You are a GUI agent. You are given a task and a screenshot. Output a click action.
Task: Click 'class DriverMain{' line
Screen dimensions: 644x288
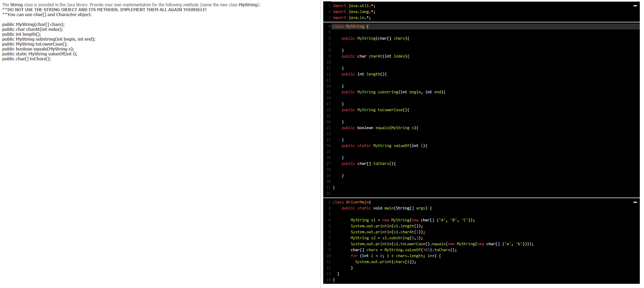pos(352,202)
